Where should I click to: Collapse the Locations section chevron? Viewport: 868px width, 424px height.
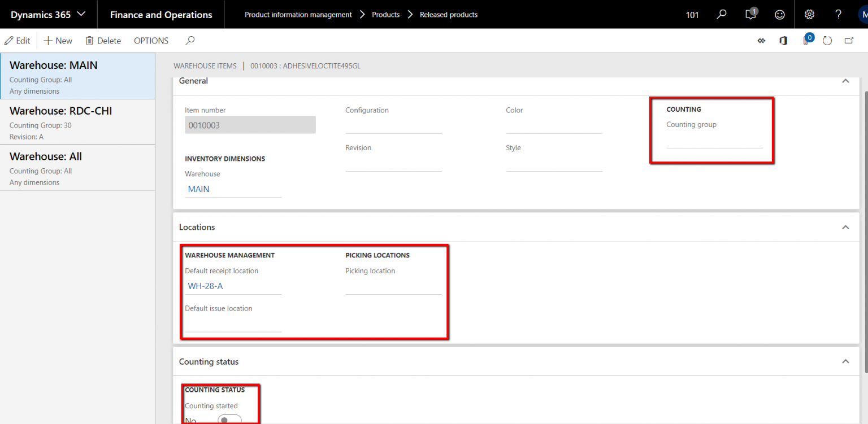point(845,227)
